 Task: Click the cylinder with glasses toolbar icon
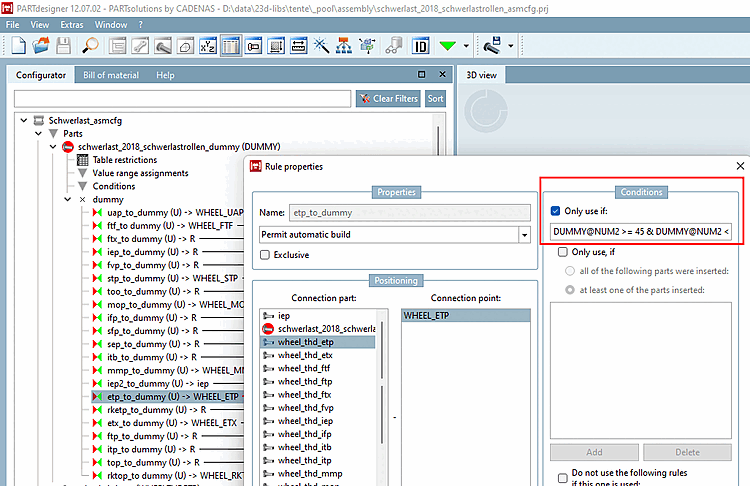point(394,46)
